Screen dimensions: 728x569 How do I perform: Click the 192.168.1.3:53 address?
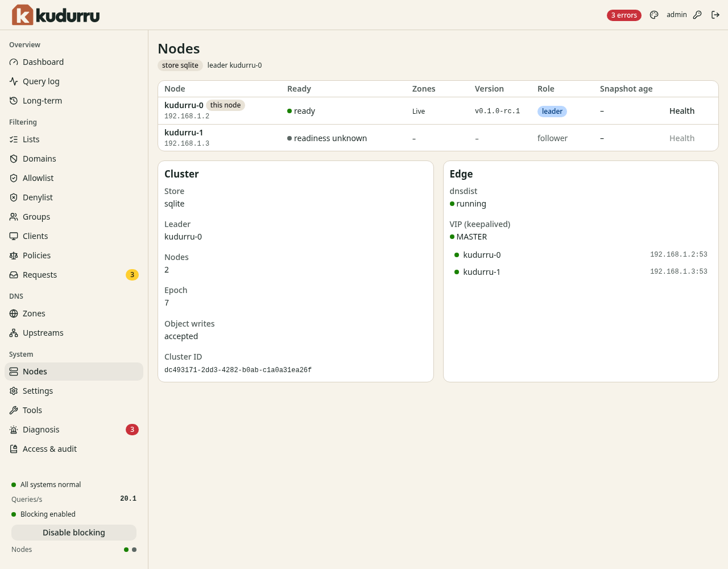[x=679, y=272]
